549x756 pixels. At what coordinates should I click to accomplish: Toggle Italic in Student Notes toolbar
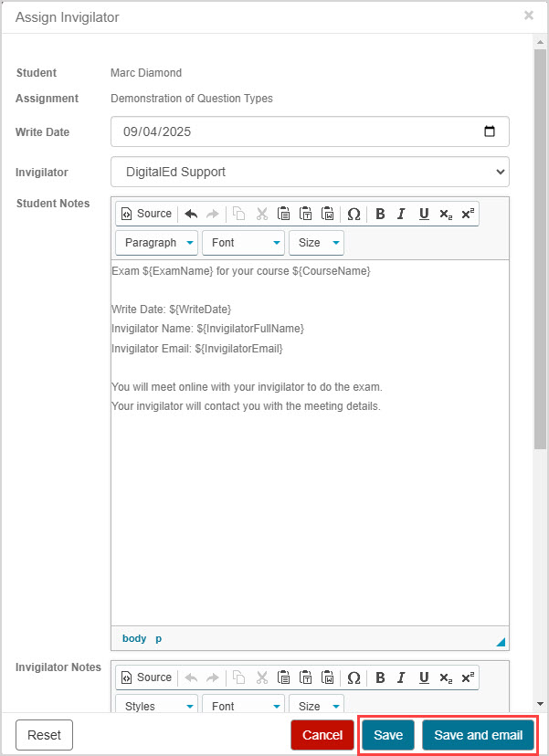pyautogui.click(x=401, y=214)
